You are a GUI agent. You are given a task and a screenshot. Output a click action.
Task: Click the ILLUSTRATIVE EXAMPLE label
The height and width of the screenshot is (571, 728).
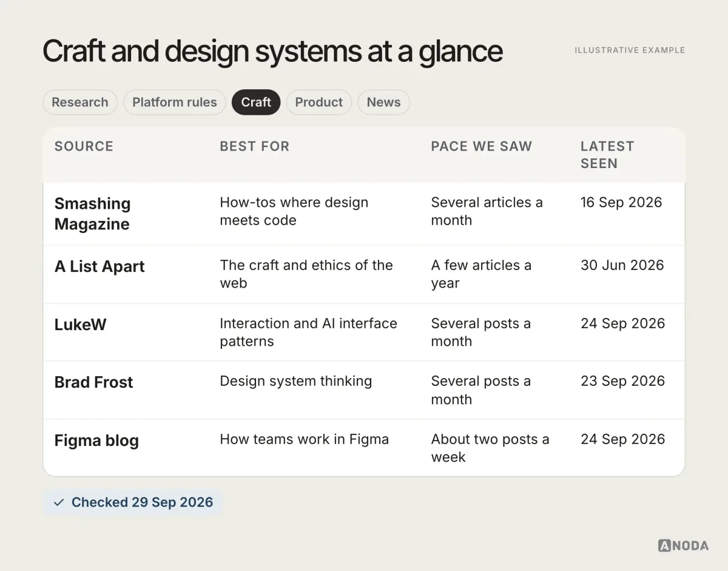click(630, 50)
